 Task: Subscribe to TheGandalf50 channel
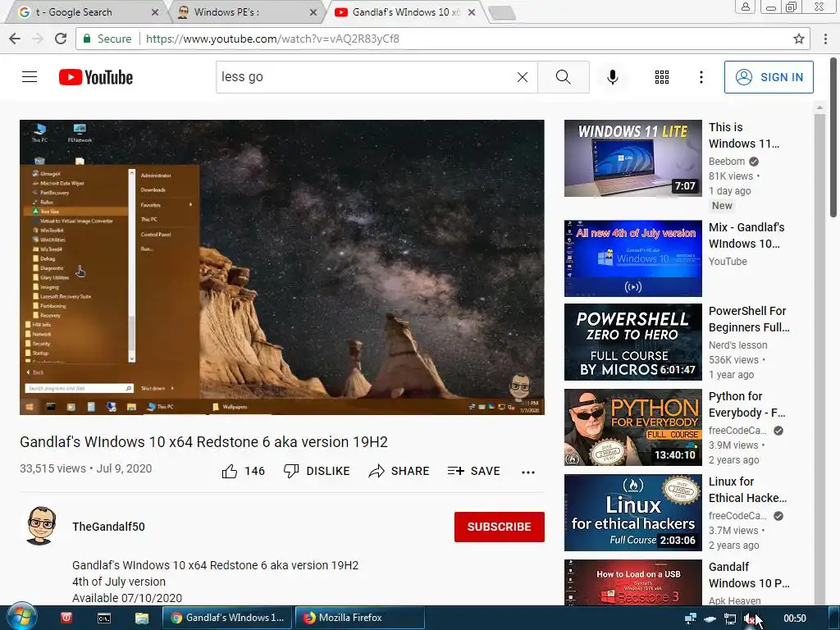500,527
